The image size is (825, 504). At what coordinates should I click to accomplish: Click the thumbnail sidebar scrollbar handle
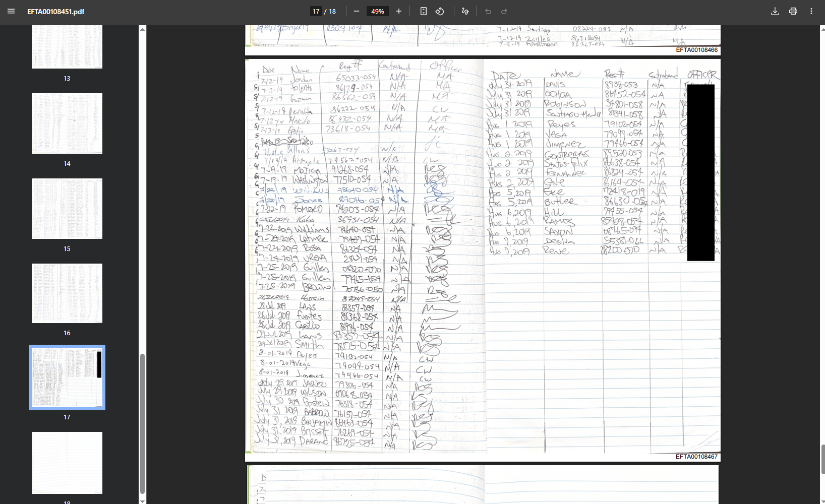point(142,423)
